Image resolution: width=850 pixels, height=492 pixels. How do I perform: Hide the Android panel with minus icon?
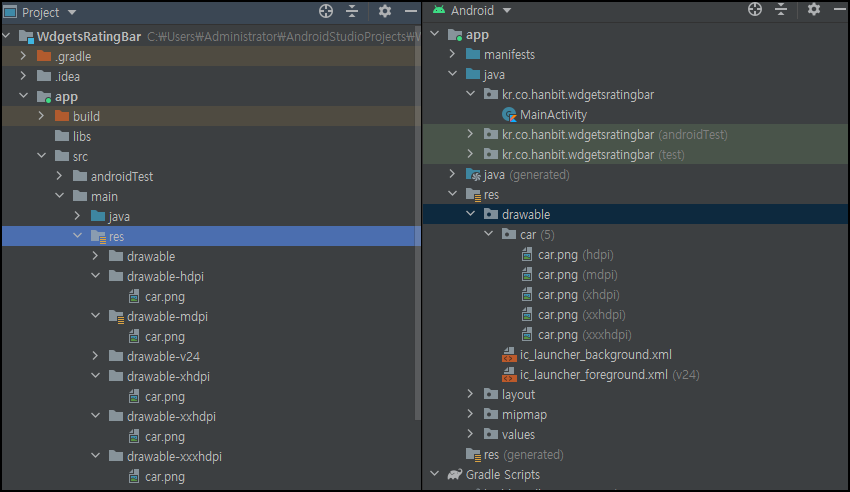[x=840, y=10]
